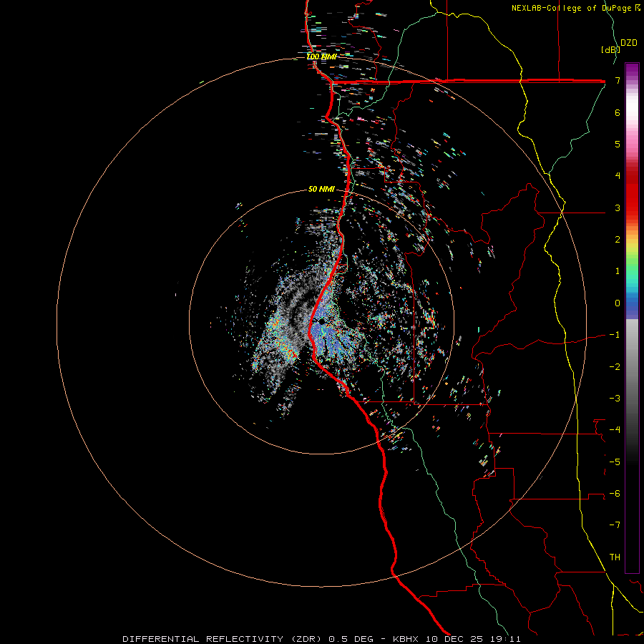Click the 1 dB label on the legend
Image resolution: width=644 pixels, height=644 pixels.
click(618, 271)
